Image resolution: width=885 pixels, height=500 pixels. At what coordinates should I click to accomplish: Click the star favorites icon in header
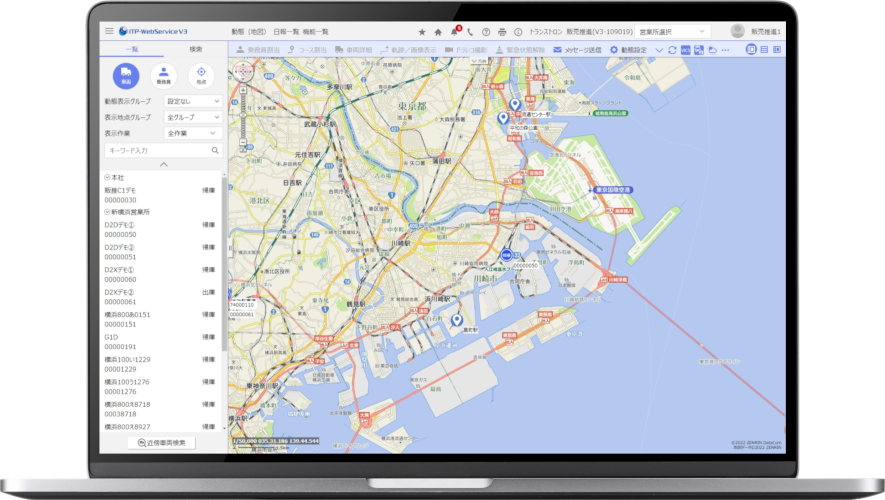pos(422,32)
